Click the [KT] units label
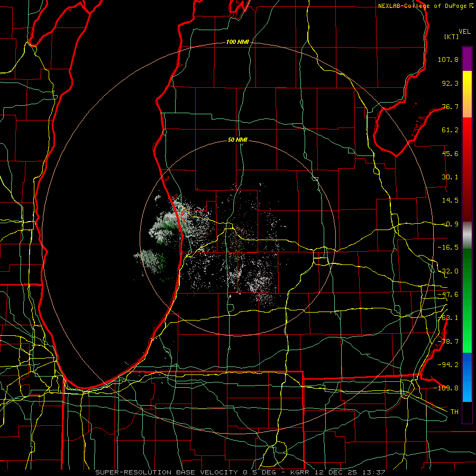 (x=452, y=36)
